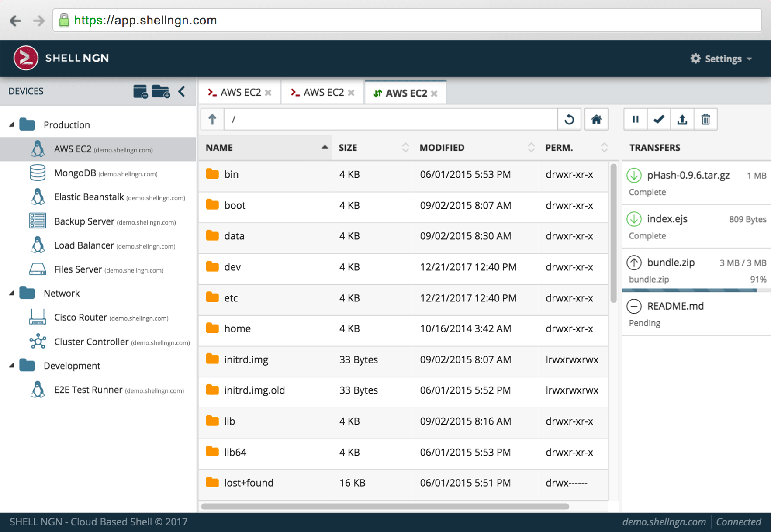Pause the transfers
771x532 pixels.
click(636, 119)
